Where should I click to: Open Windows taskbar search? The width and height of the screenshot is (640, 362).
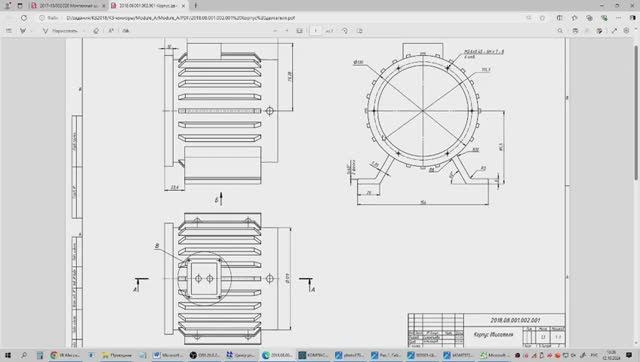pyautogui.click(x=24, y=355)
